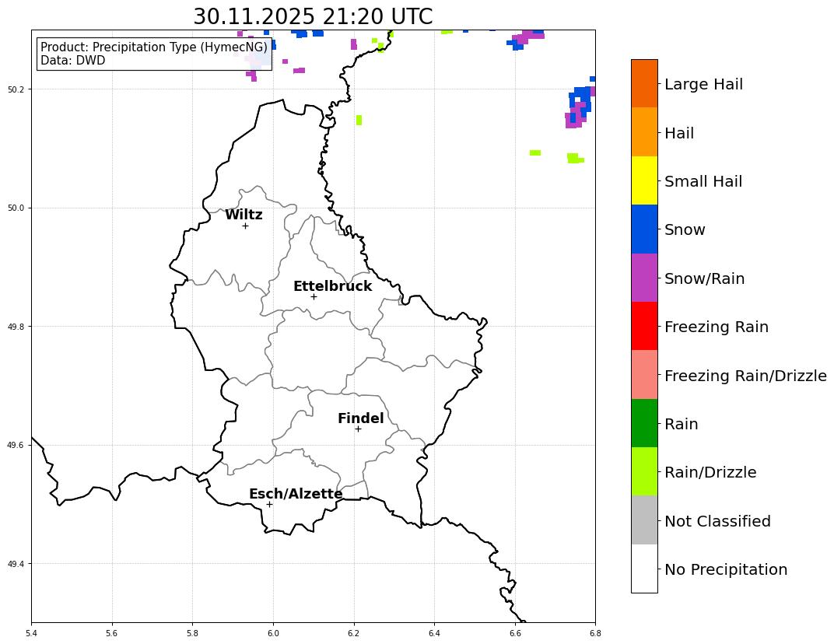Click the 'Not Classified' legend label

(717, 521)
